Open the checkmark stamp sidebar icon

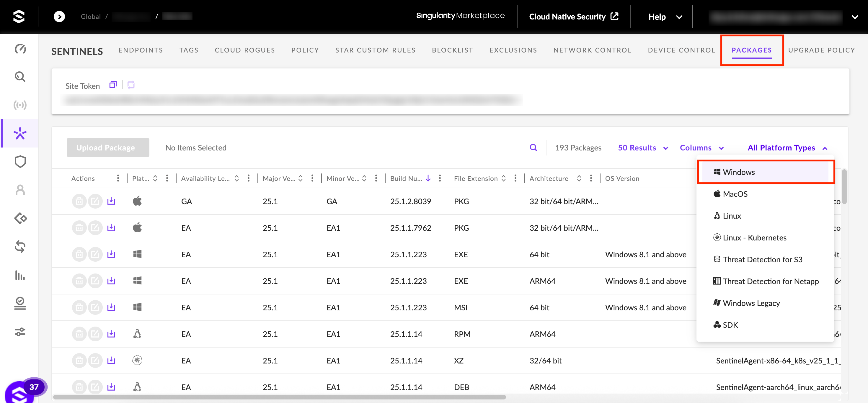(x=20, y=303)
